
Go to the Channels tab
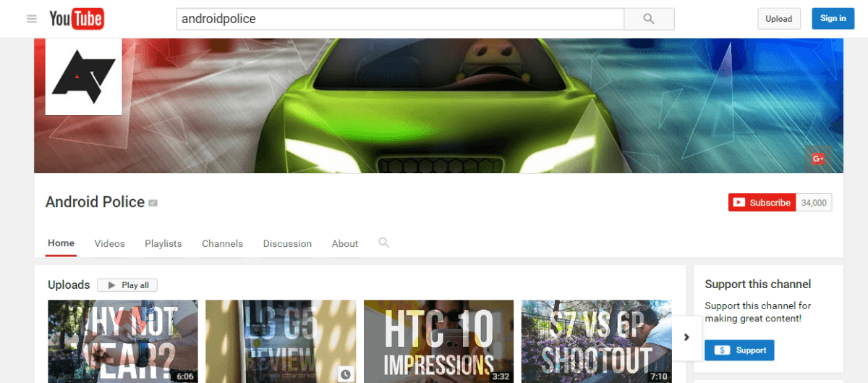(222, 244)
